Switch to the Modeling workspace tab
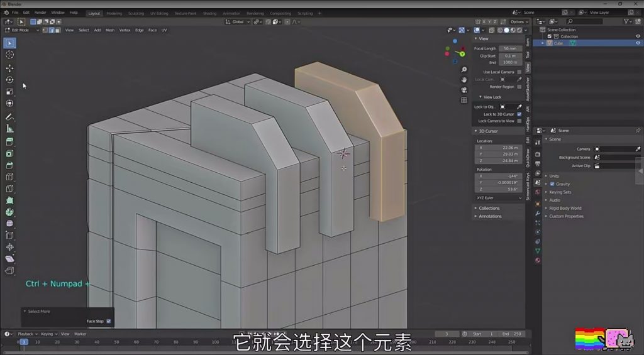This screenshot has width=644, height=355. 114,13
